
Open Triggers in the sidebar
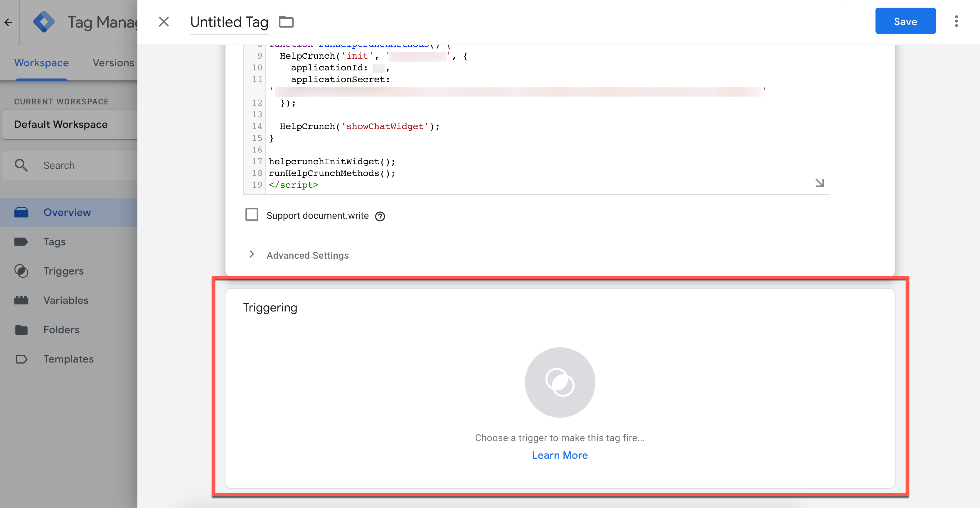pos(68,271)
